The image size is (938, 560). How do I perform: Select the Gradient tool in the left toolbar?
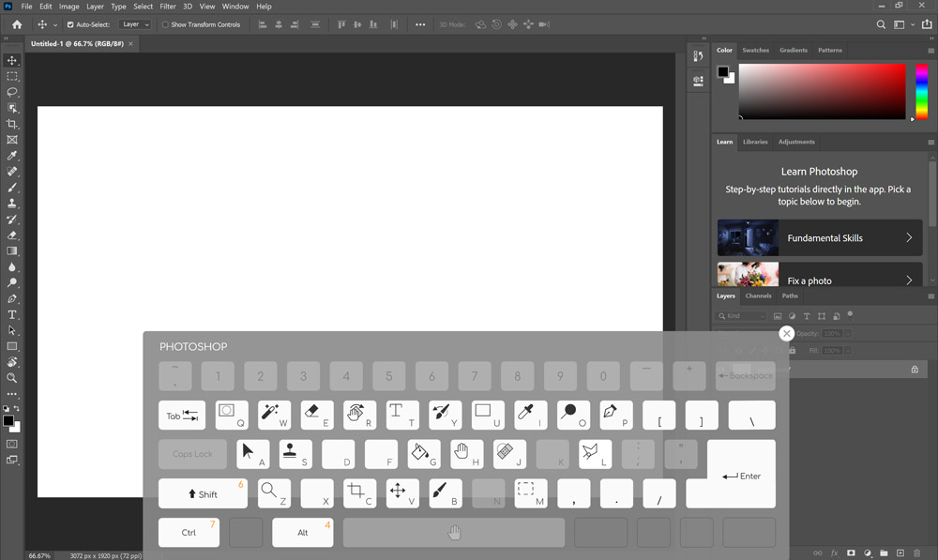pyautogui.click(x=12, y=250)
